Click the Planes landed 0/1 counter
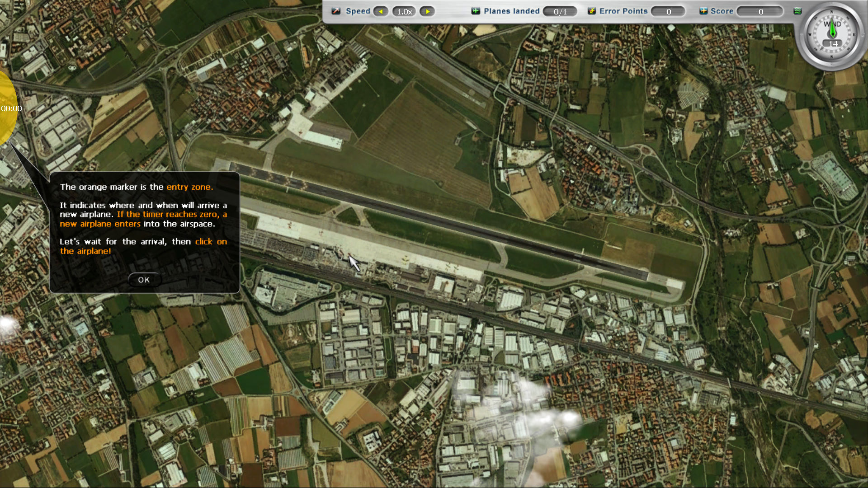Viewport: 868px width, 488px height. pyautogui.click(x=560, y=11)
